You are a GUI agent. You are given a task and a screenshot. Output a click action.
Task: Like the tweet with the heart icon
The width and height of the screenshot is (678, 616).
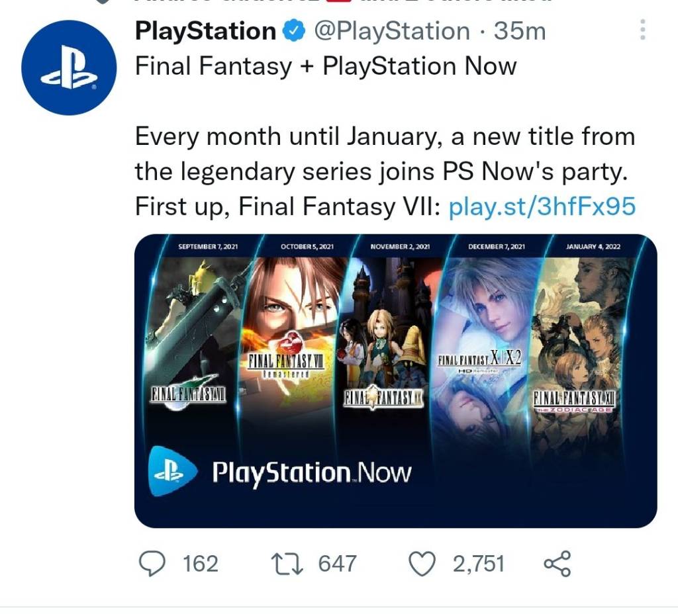click(x=422, y=564)
